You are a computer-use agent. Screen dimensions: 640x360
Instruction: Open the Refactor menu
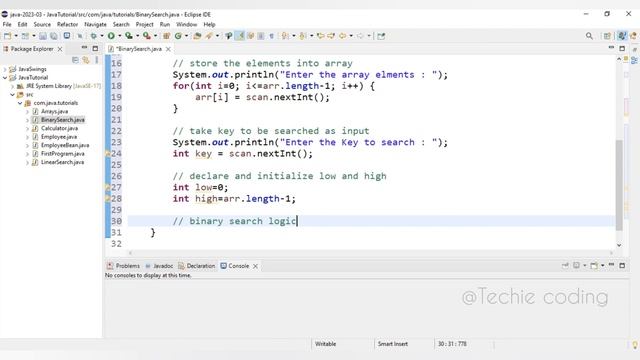tap(67, 24)
